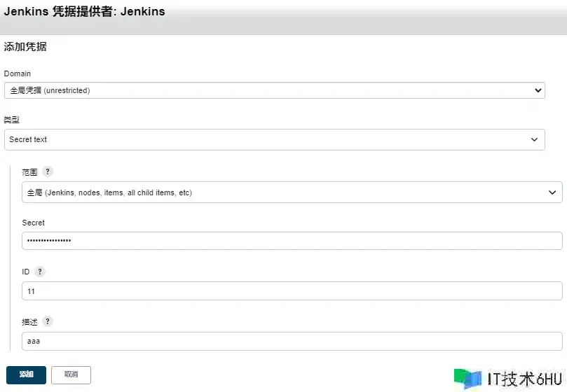Click the Jenkins 凭据提供者: Jenkins header title
The image size is (567, 392).
[x=85, y=12]
